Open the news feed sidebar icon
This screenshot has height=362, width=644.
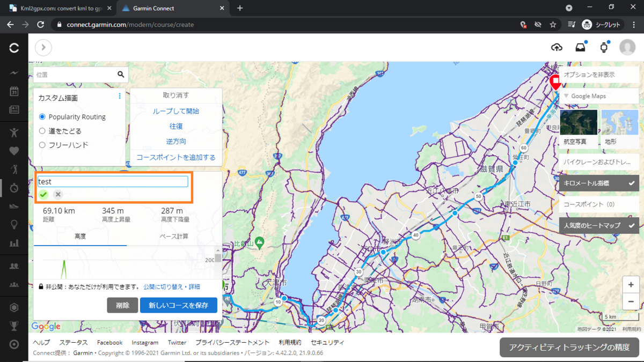tap(14, 109)
